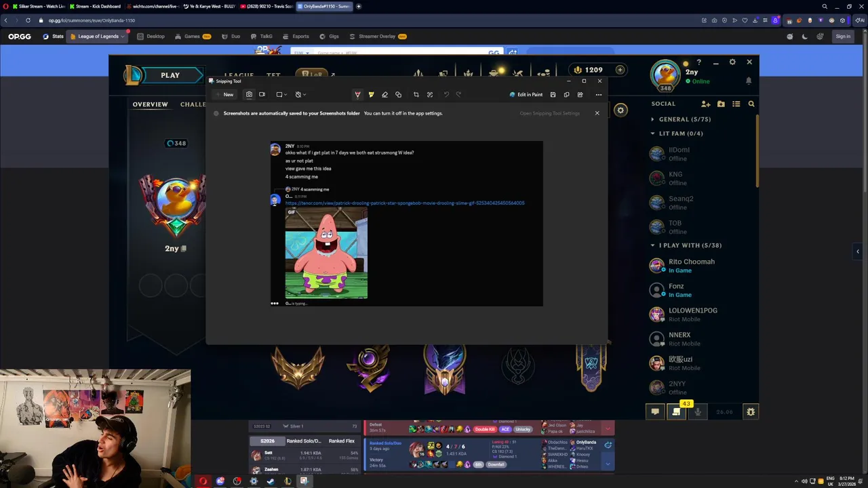Open Esports menu on OP.GG

[296, 37]
